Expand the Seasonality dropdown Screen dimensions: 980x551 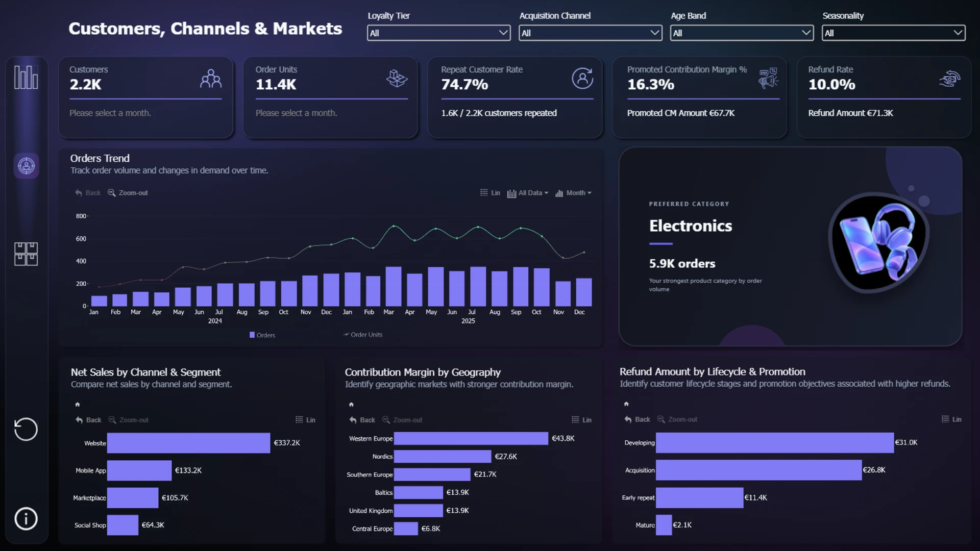pyautogui.click(x=893, y=33)
